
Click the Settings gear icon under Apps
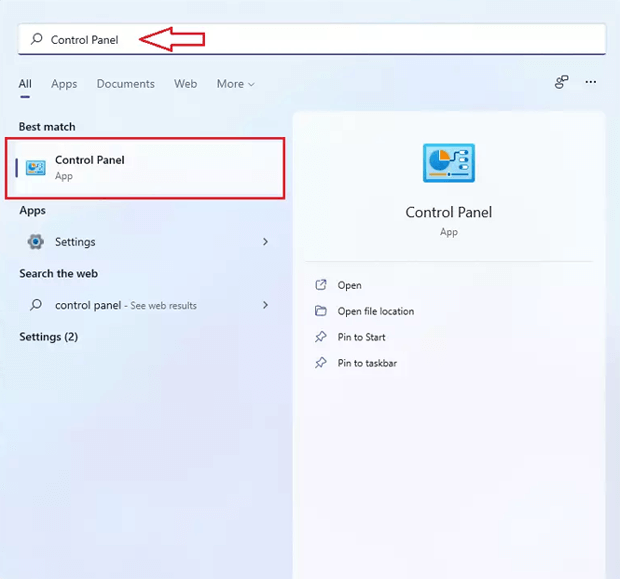pos(36,242)
